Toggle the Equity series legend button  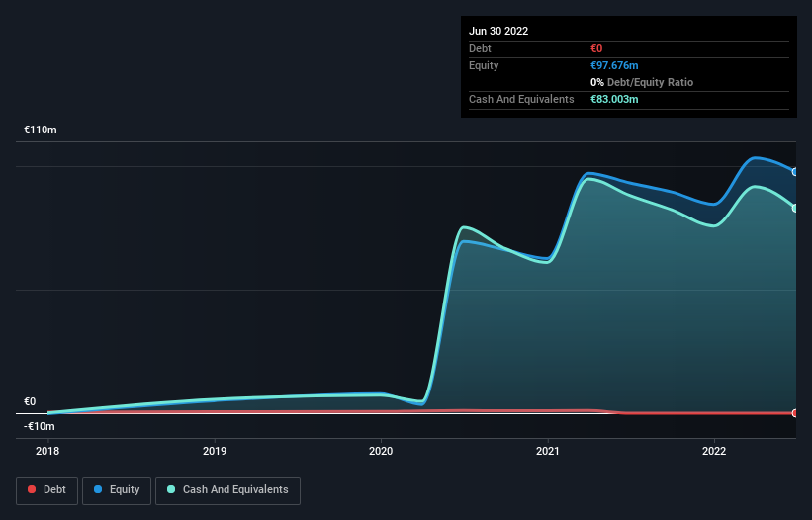coord(117,490)
